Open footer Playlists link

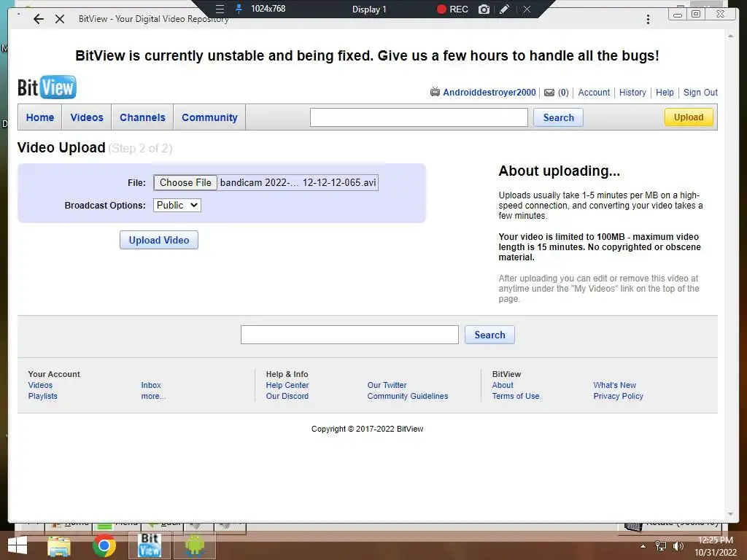[42, 396]
